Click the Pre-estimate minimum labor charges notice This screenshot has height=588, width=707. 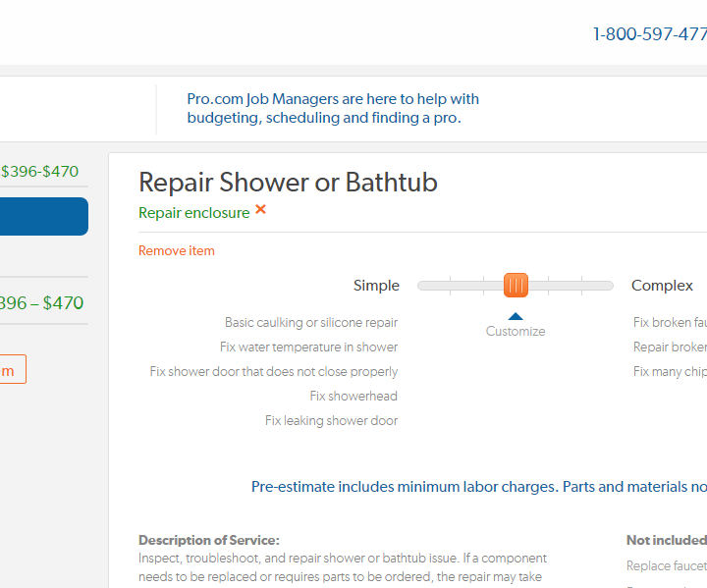click(x=479, y=487)
